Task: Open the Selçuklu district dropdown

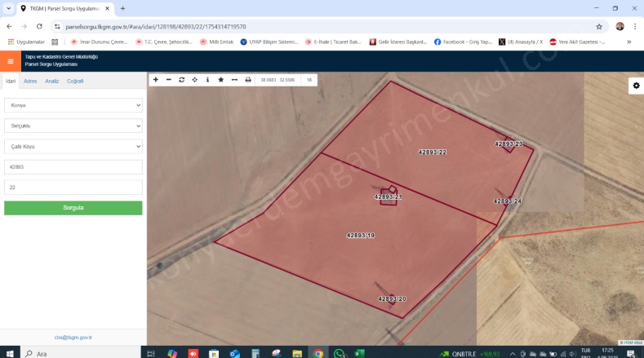Action: (x=73, y=126)
